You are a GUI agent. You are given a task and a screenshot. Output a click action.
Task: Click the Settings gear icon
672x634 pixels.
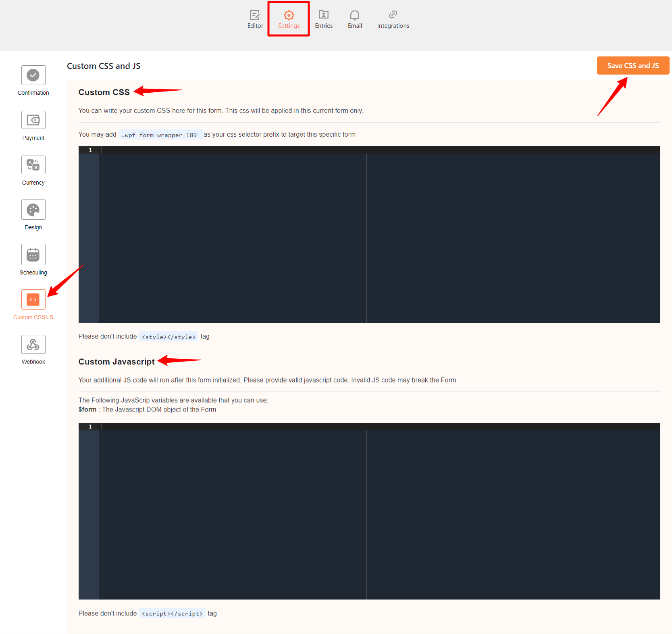tap(289, 15)
